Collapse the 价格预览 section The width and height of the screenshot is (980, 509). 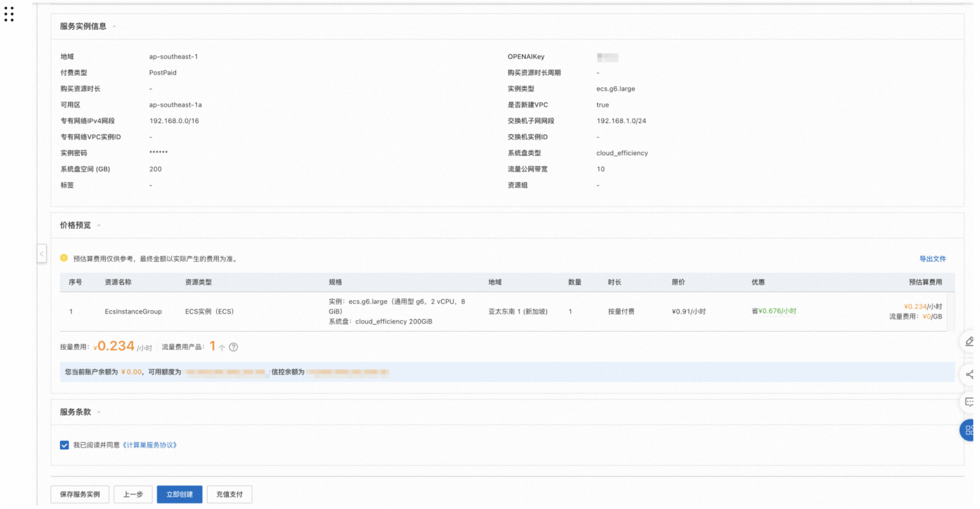click(99, 225)
